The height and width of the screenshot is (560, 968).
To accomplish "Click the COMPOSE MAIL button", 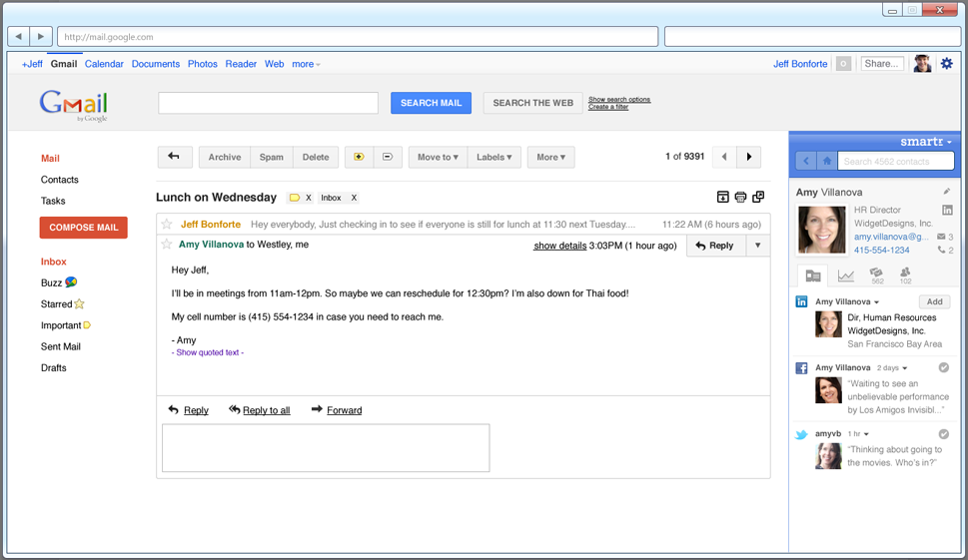I will point(83,227).
